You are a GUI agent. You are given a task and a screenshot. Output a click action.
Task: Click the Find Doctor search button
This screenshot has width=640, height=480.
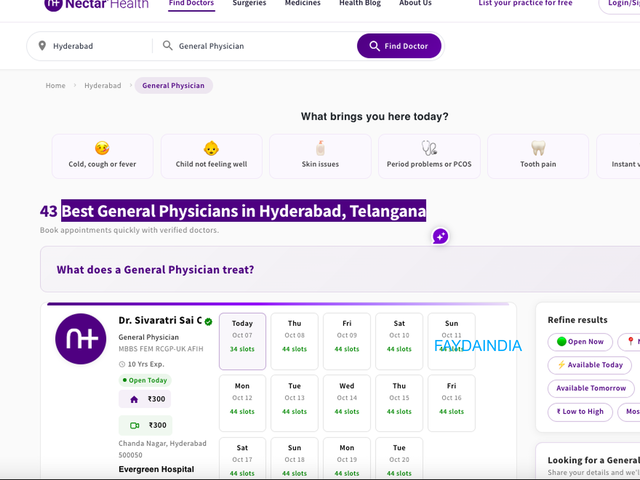[x=399, y=46]
